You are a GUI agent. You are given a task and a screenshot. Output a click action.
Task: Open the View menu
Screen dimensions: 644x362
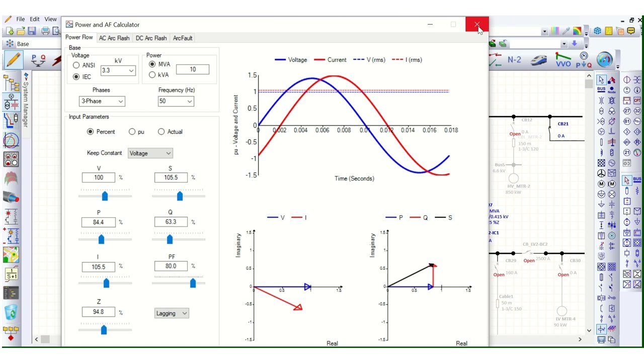(50, 19)
